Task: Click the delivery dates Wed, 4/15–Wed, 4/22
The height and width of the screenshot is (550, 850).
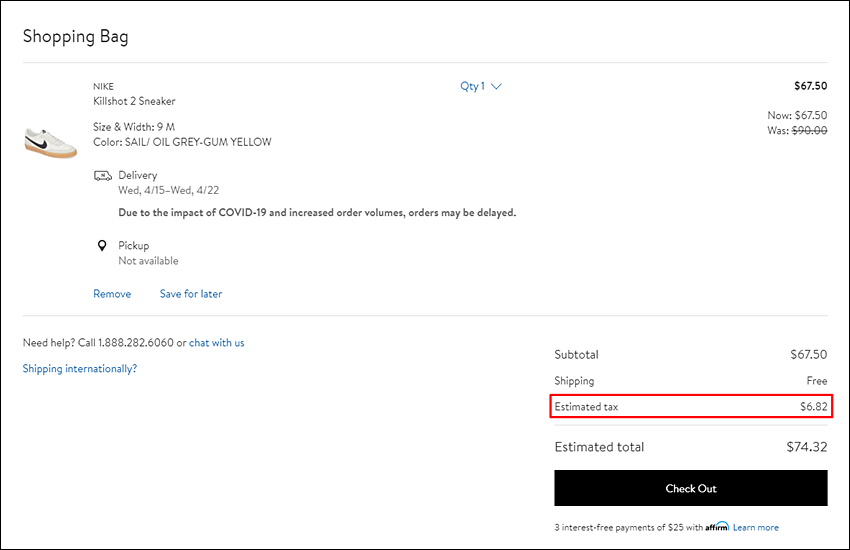Action: point(169,190)
